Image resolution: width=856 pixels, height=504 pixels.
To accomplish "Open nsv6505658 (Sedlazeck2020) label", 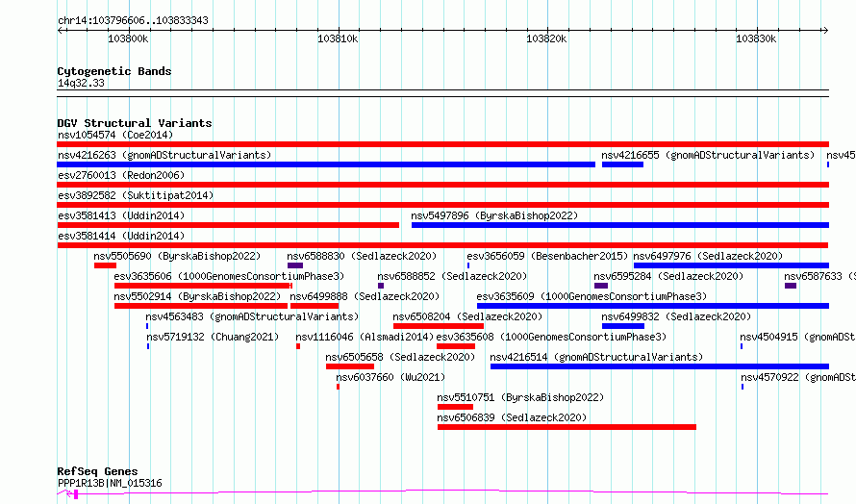I will click(x=400, y=357).
